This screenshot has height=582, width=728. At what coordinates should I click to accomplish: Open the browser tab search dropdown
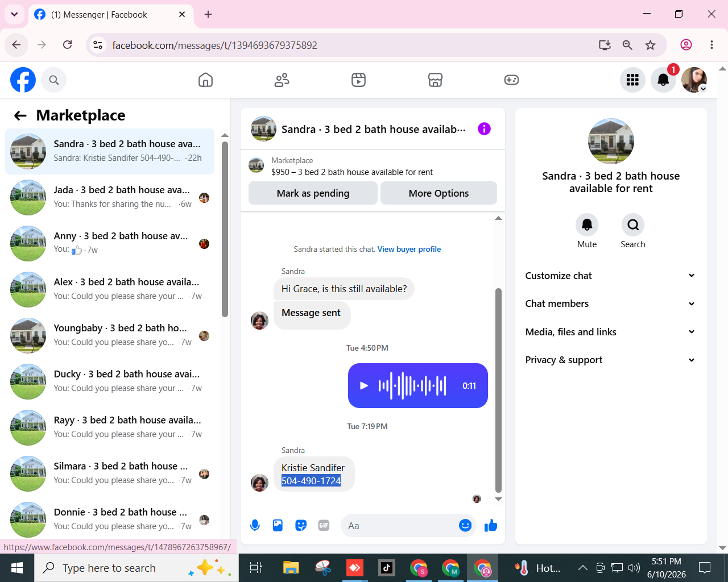[14, 14]
